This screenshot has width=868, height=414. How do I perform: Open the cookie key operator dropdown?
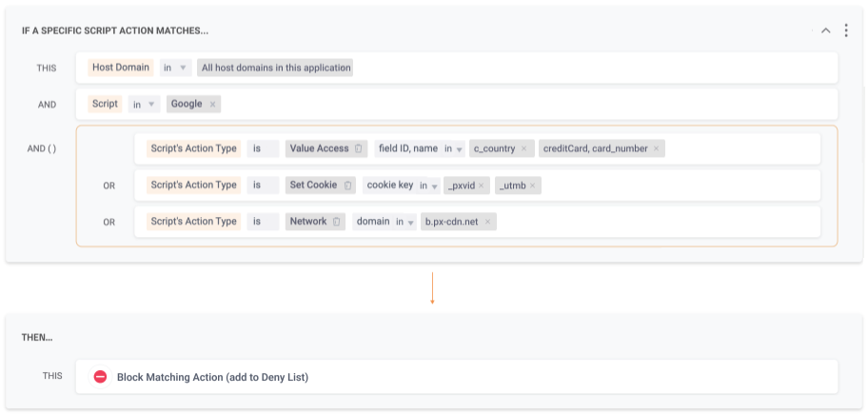(428, 186)
